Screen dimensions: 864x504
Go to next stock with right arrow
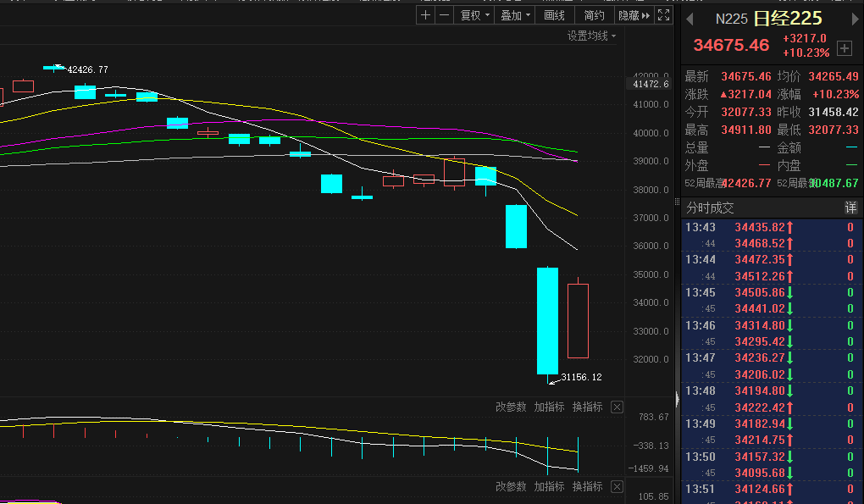click(855, 19)
